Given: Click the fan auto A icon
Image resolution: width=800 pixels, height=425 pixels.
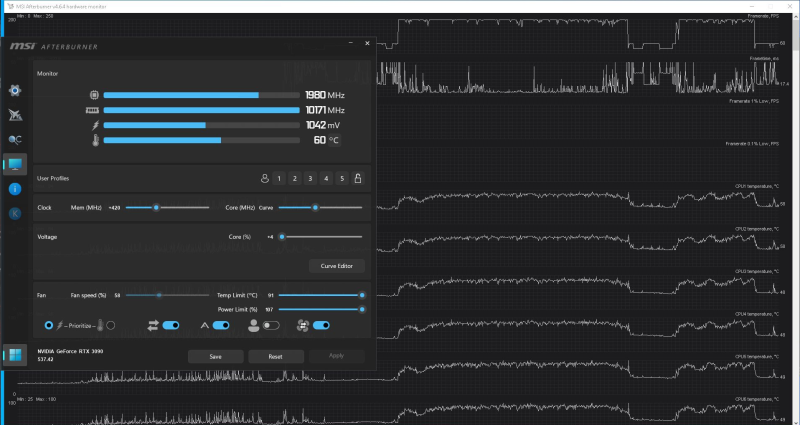Looking at the screenshot, I should [x=205, y=326].
